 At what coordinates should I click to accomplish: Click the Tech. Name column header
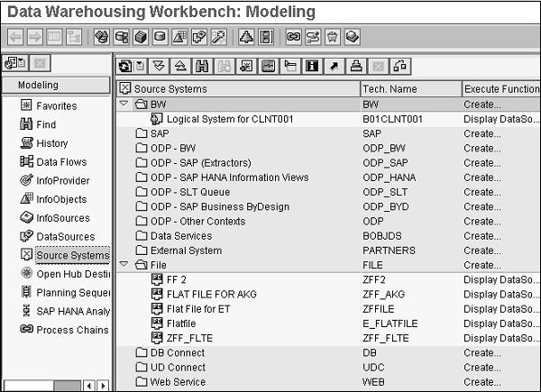point(410,89)
